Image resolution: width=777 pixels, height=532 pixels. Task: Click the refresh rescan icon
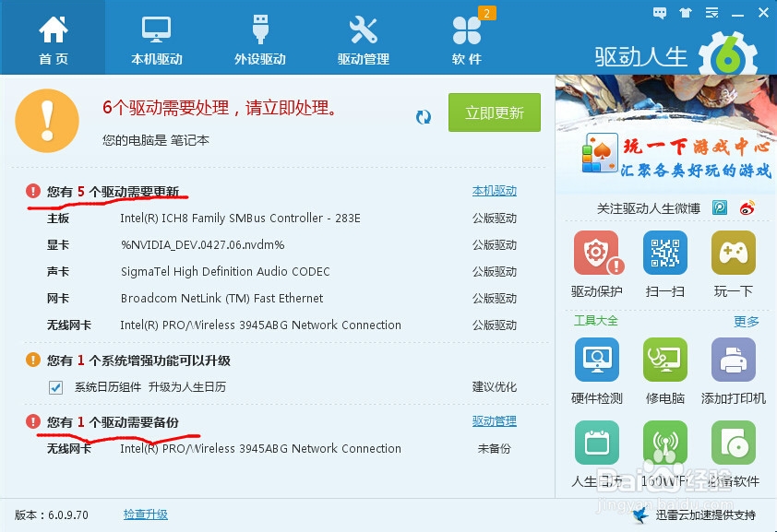424,117
